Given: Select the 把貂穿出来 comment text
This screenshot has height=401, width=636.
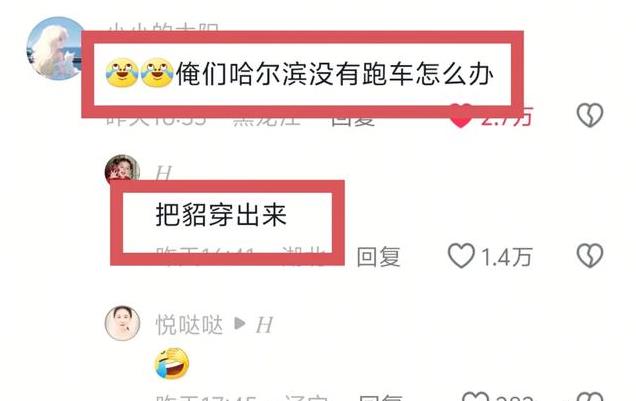Looking at the screenshot, I should click(x=221, y=214).
